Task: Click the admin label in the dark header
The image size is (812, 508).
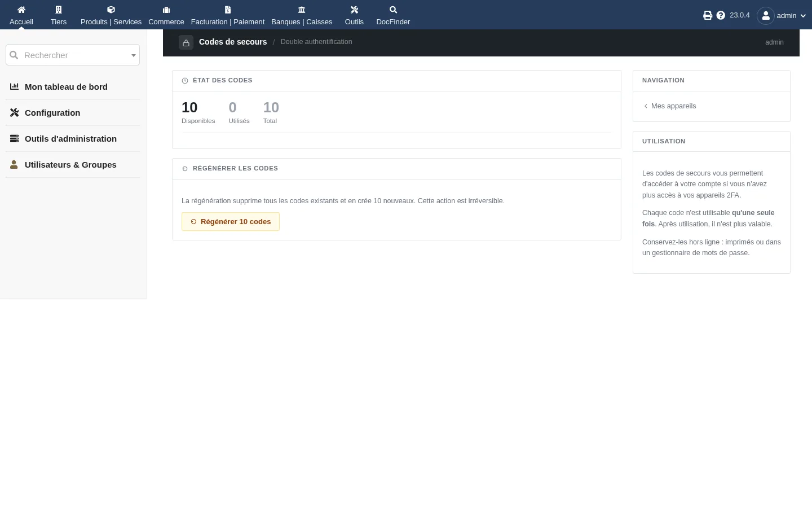Action: [774, 42]
